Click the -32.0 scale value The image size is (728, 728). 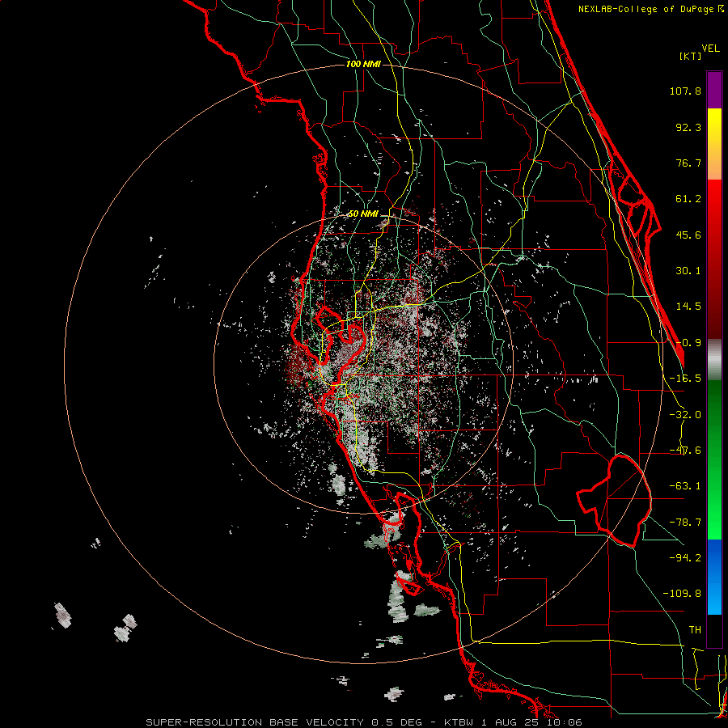685,415
